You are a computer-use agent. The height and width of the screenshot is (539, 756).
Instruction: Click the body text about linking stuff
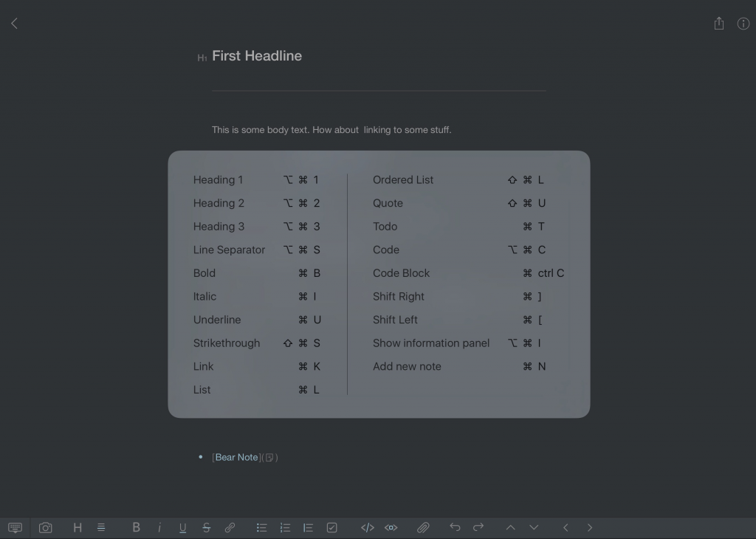click(331, 130)
